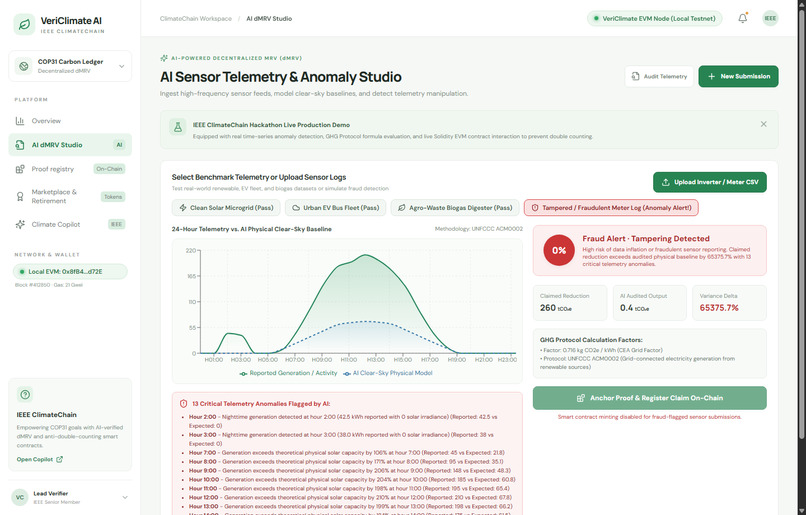Click the Hour 9:00 anomaly entry
Screen dimensions: 806x515
click(x=350, y=470)
